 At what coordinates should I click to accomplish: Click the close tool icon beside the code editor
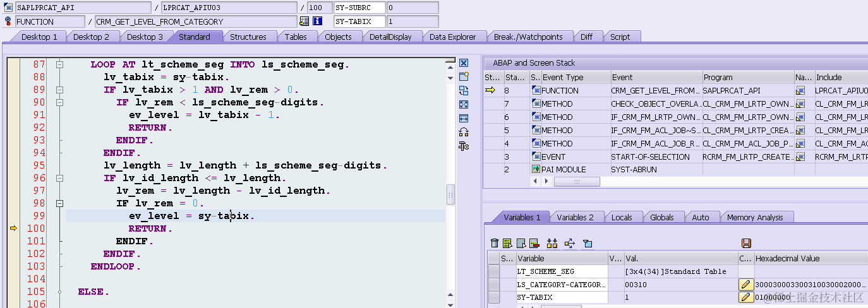click(464, 63)
